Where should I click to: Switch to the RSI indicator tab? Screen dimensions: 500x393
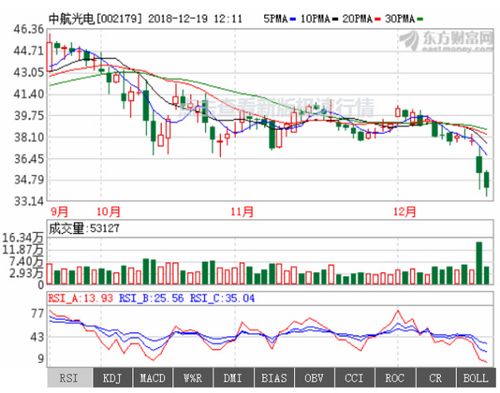coord(70,378)
